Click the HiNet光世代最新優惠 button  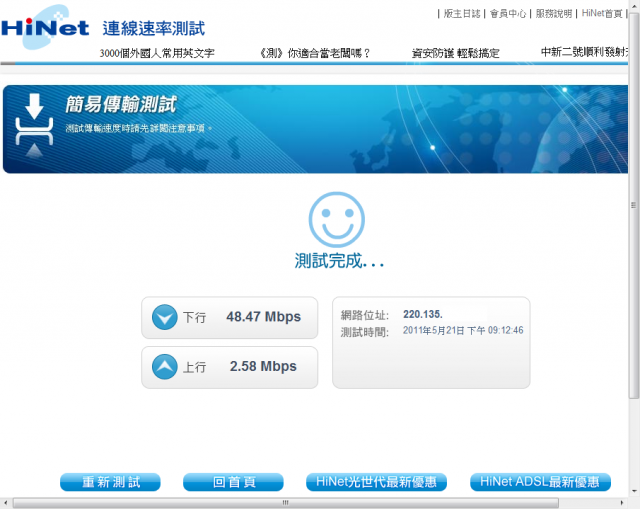point(376,482)
